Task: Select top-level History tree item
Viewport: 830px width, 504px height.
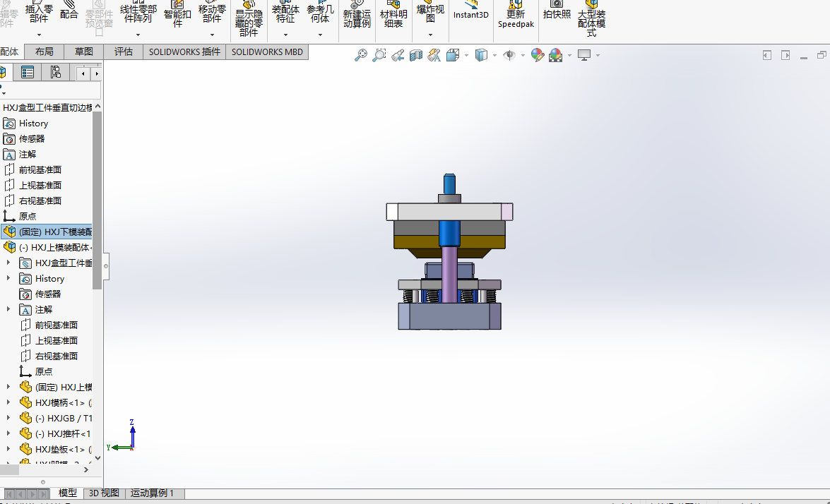Action: [x=32, y=124]
